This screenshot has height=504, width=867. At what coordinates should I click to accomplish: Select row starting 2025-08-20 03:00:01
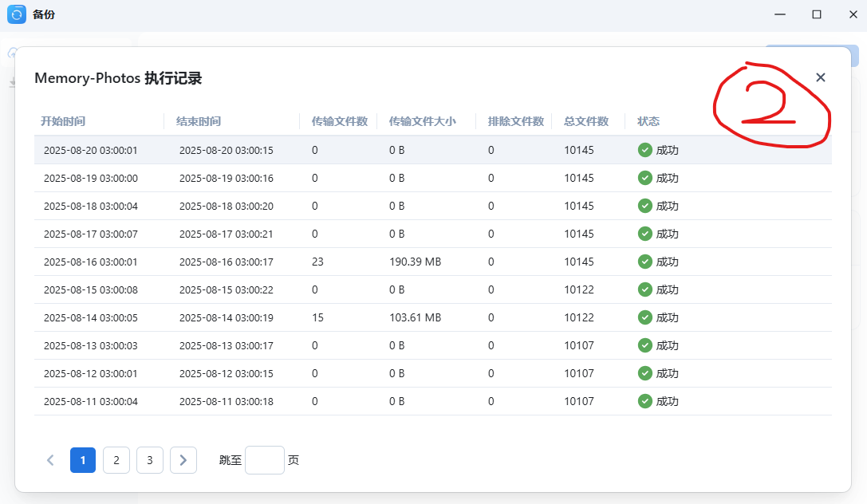coord(433,150)
